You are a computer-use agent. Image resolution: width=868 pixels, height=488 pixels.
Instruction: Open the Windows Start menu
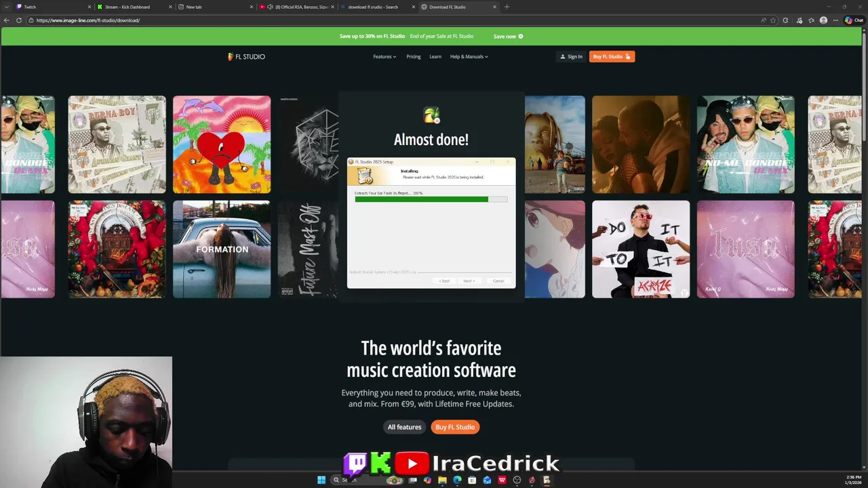point(321,480)
